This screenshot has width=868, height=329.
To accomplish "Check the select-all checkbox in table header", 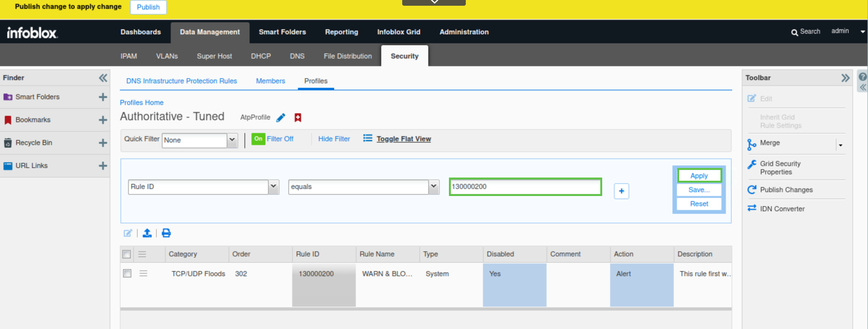I will pos(127,254).
